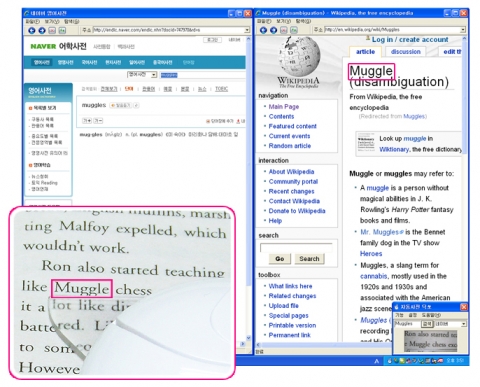Click the back arrow in the Wikipedia window

tap(263, 30)
